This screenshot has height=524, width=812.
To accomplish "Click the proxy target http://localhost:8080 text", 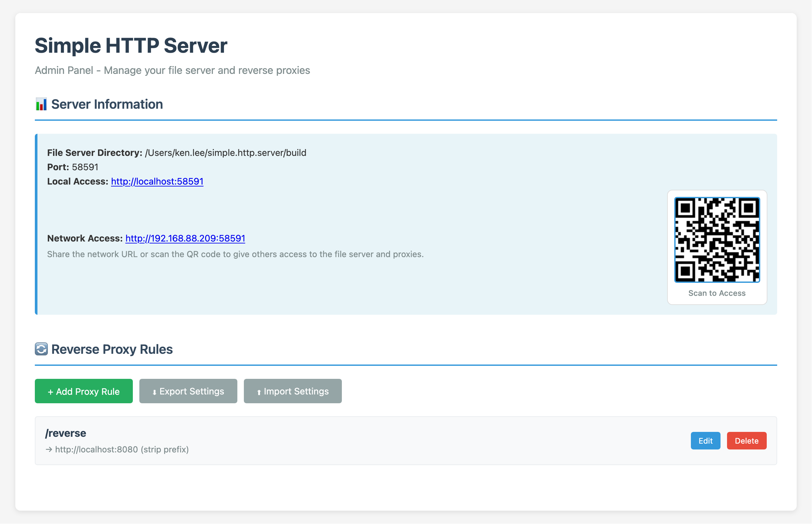I will [x=96, y=449].
